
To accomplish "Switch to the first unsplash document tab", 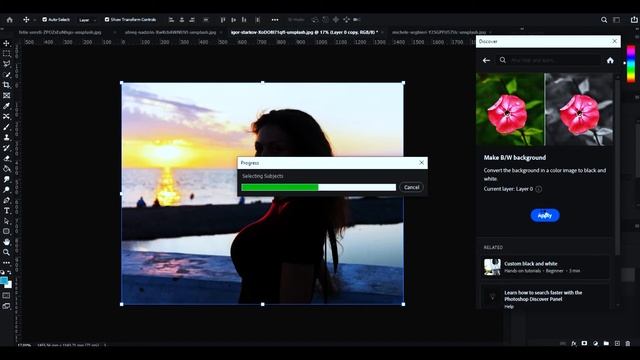I will [60, 32].
